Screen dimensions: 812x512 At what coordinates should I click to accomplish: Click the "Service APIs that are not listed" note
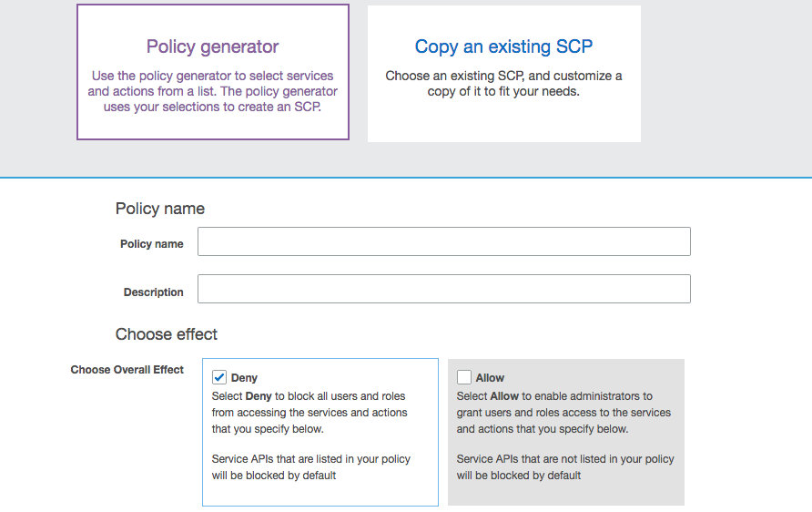coord(564,466)
